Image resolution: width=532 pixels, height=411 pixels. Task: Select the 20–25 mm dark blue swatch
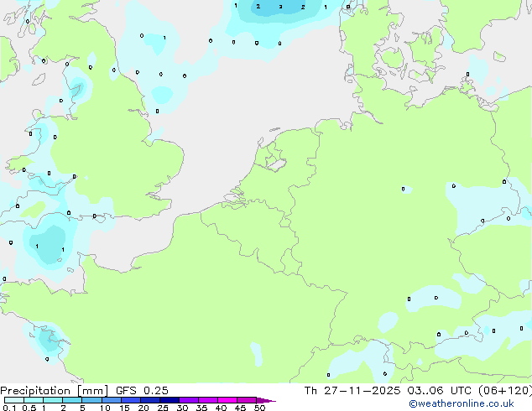coord(150,400)
